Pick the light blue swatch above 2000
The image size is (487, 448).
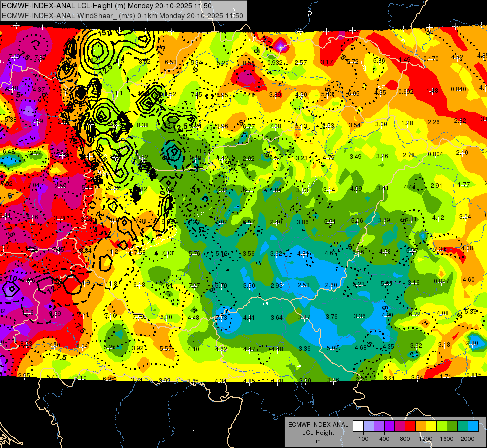pyautogui.click(x=473, y=426)
